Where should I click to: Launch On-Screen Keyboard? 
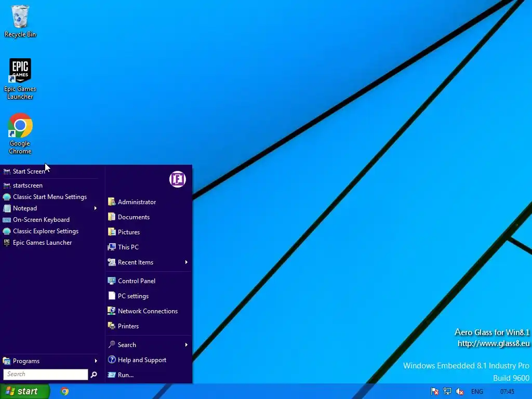point(50,220)
